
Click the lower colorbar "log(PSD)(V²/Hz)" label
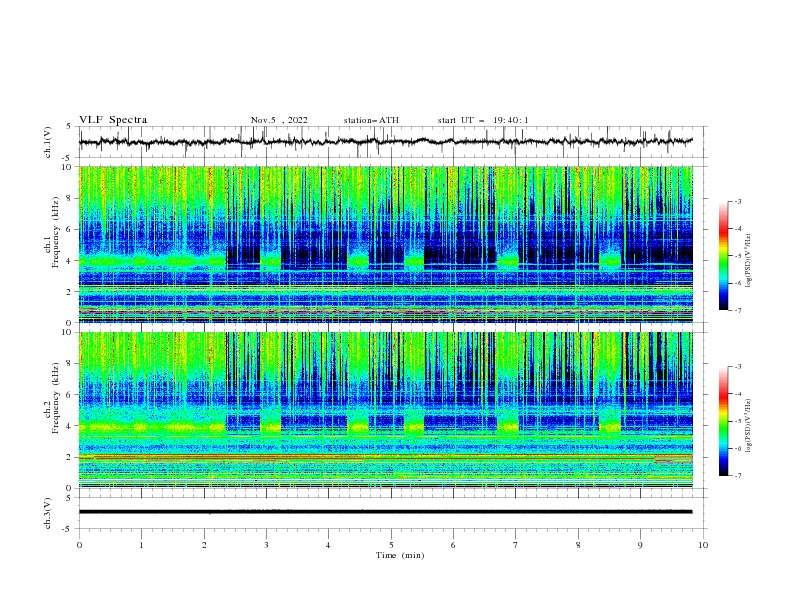tap(748, 426)
